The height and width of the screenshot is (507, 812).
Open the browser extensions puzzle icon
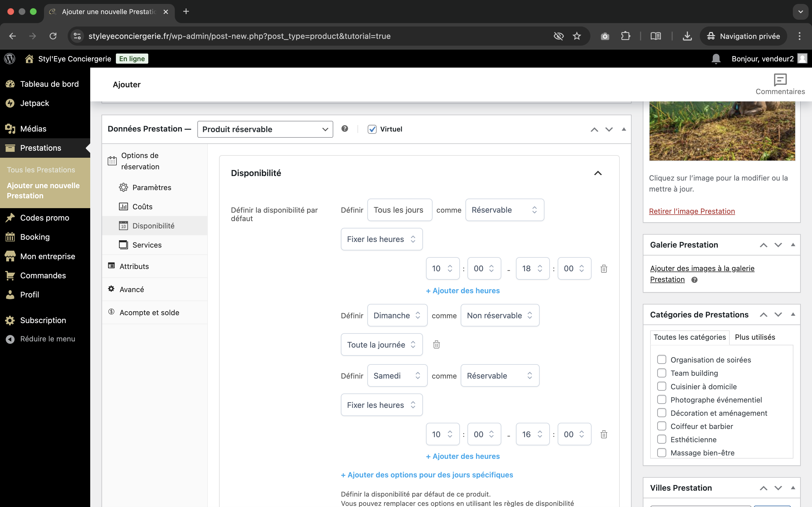click(x=625, y=36)
